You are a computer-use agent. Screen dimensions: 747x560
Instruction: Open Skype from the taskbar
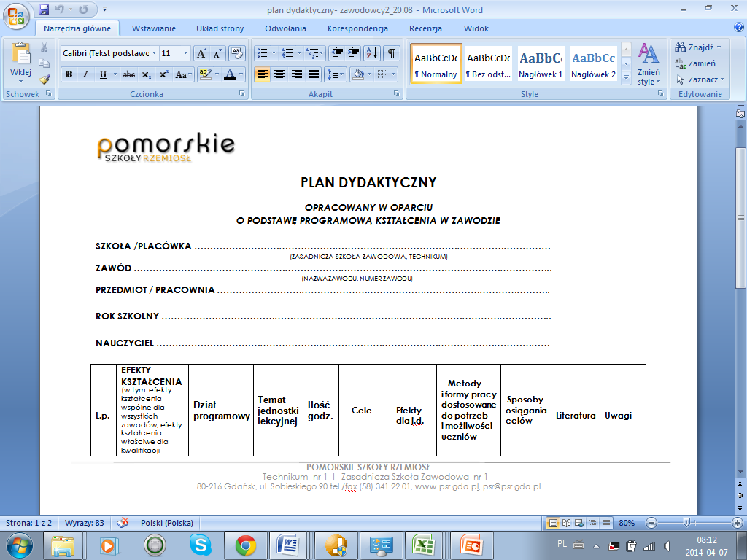tap(201, 545)
